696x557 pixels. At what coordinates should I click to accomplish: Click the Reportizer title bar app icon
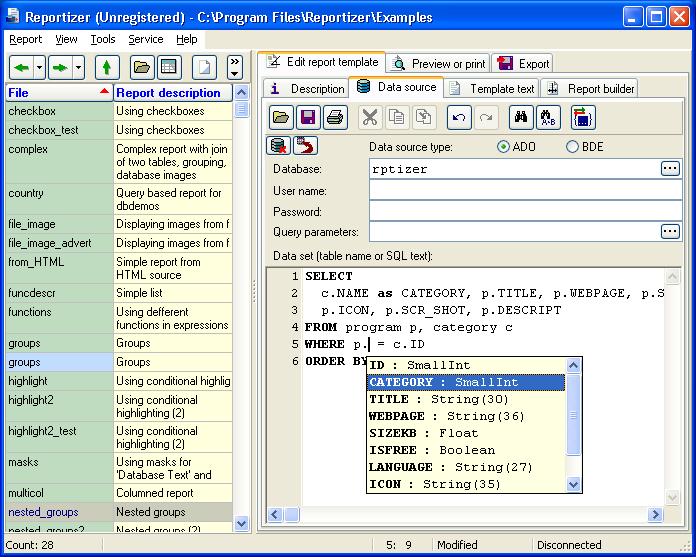click(x=13, y=16)
